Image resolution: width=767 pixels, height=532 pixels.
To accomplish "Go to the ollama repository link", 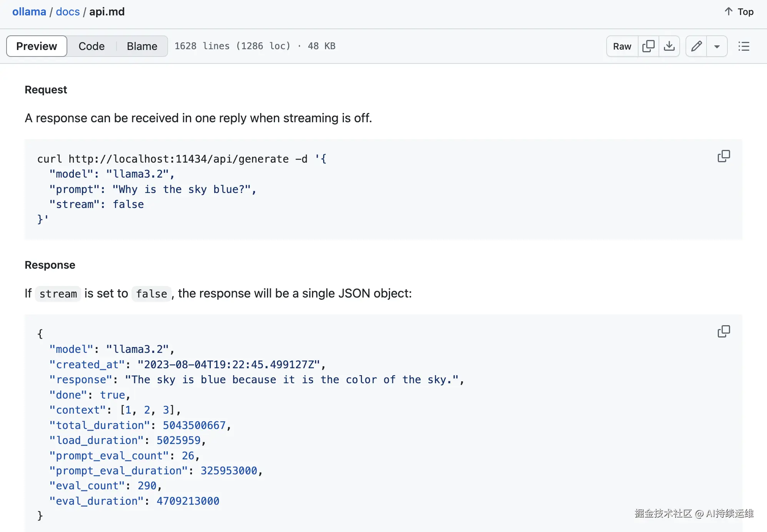I will pyautogui.click(x=29, y=12).
